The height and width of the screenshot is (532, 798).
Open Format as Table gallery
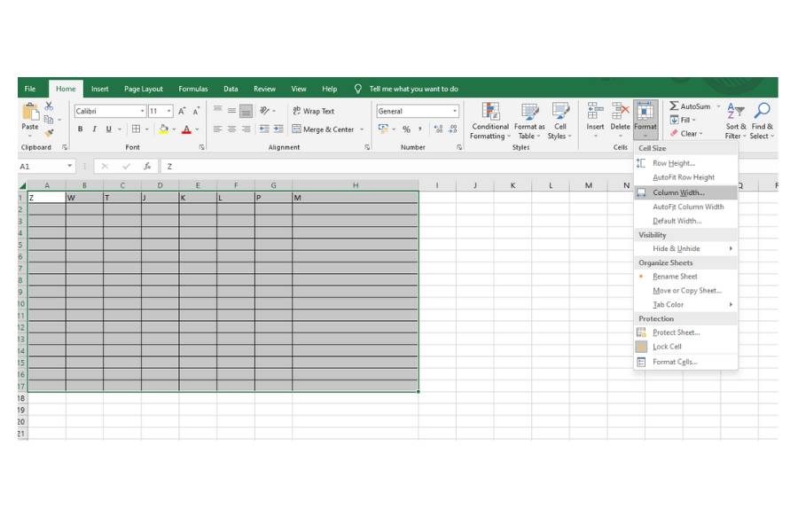(x=529, y=121)
